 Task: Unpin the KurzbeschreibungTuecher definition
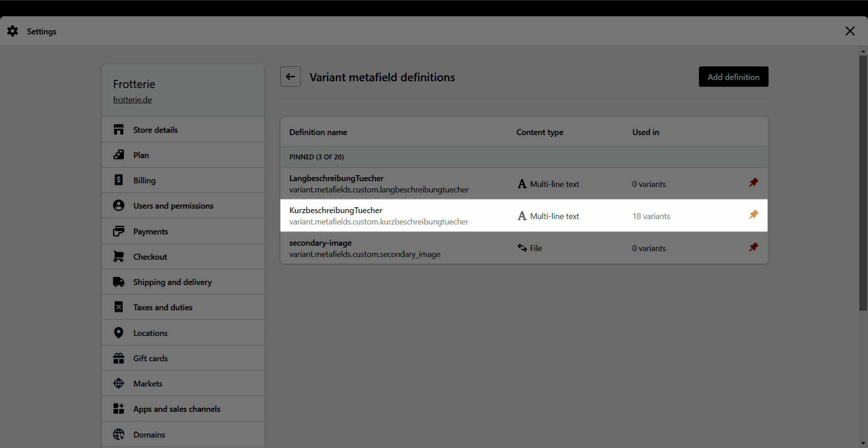754,215
